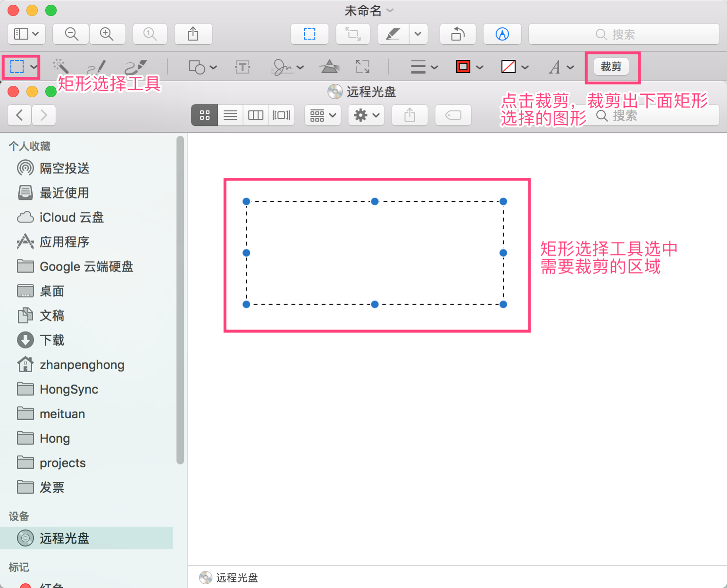Select the Draw tool
The image size is (727, 588).
[x=136, y=67]
